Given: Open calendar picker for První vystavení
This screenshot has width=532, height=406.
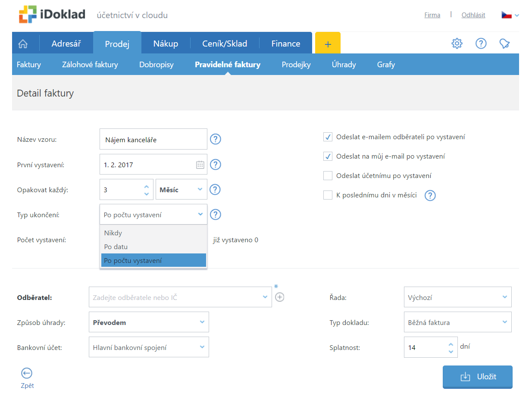Looking at the screenshot, I should (200, 165).
